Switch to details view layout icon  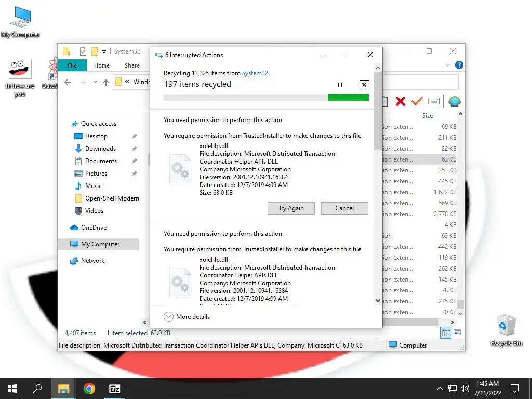[446, 332]
